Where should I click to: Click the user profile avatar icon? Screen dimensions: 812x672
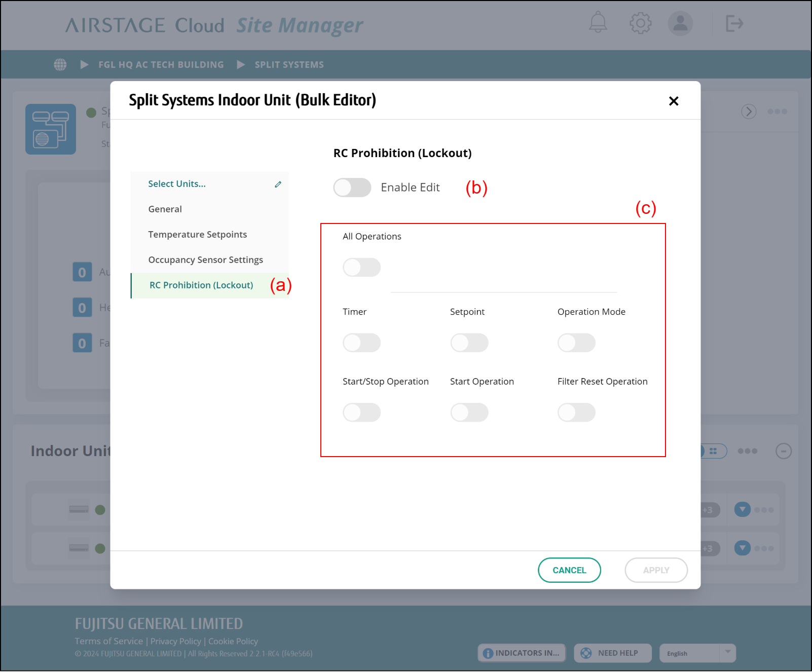click(x=680, y=23)
